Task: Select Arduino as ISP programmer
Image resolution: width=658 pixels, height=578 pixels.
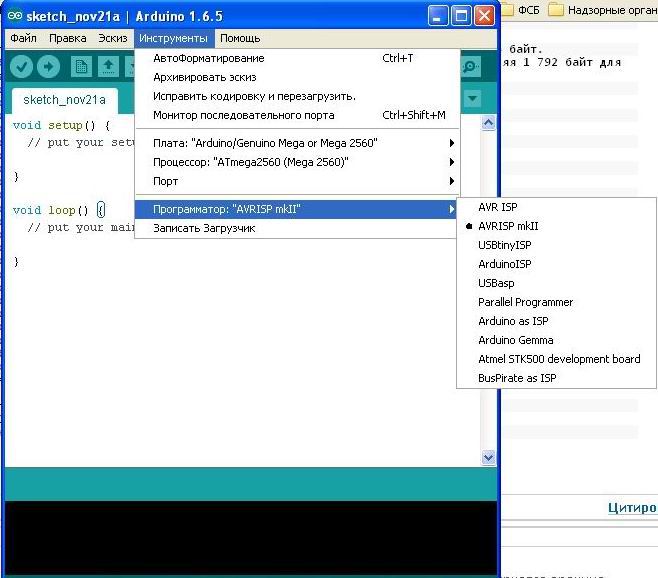Action: [x=556, y=321]
